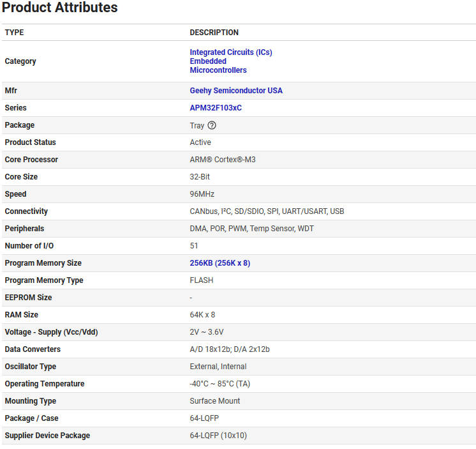The width and height of the screenshot is (476, 449).
Task: Select the A/D 18x12b data converters value
Action: point(229,349)
